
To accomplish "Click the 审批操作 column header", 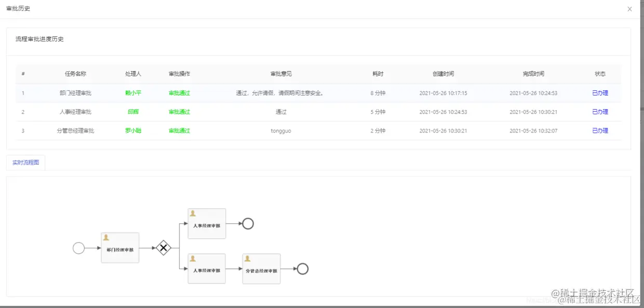I will point(179,74).
